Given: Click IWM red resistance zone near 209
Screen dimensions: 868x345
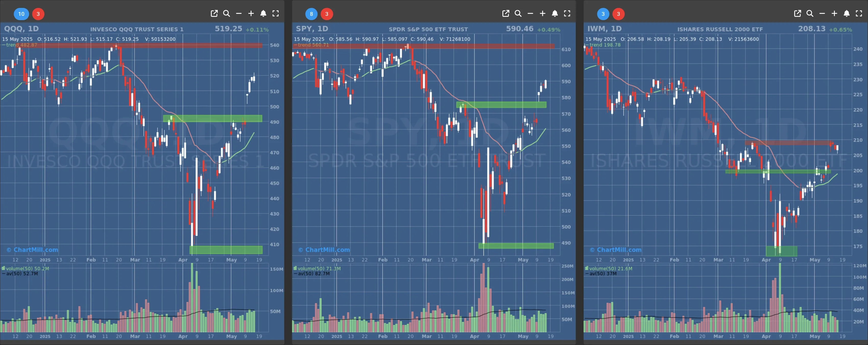Looking at the screenshot, I should point(789,143).
